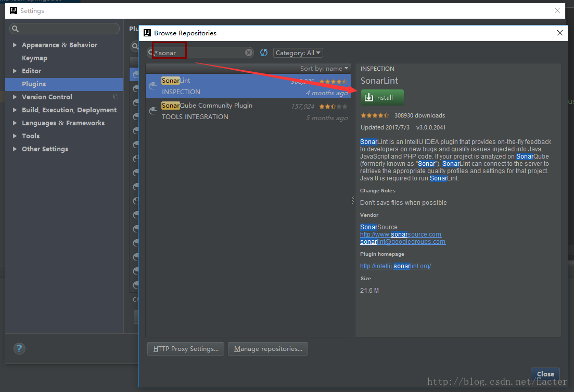The height and width of the screenshot is (392, 574).
Task: Expand Build, Execution, Deployment node
Action: click(x=15, y=110)
